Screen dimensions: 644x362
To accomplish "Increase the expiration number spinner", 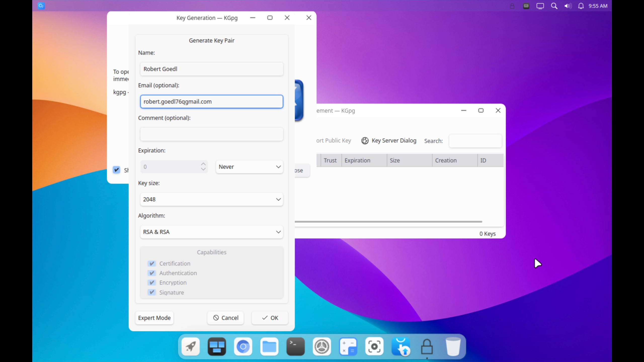I will pyautogui.click(x=203, y=164).
